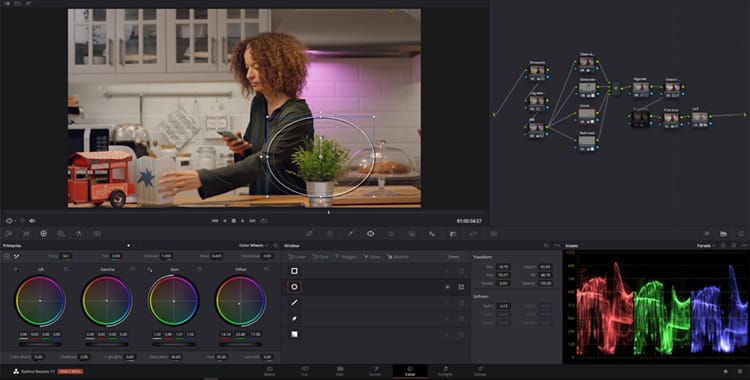Adjust the Gain color wheel
750x380 pixels.
(x=173, y=301)
